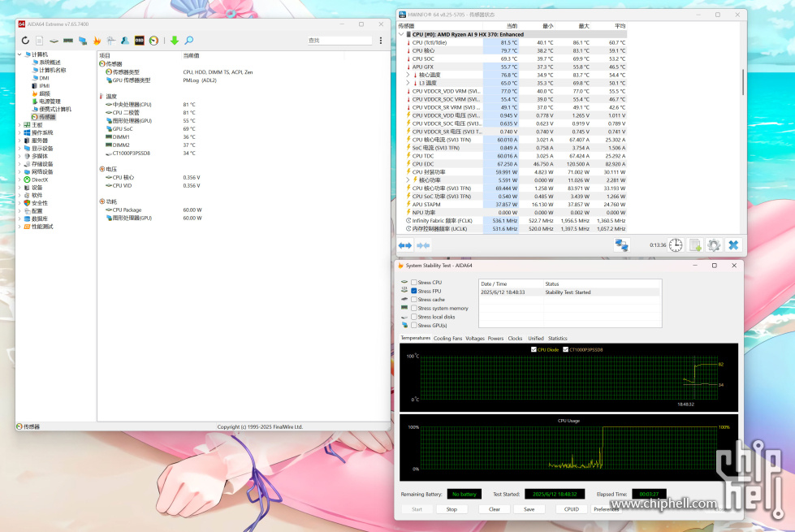
Task: Switch to the Statistics tab
Action: click(558, 338)
